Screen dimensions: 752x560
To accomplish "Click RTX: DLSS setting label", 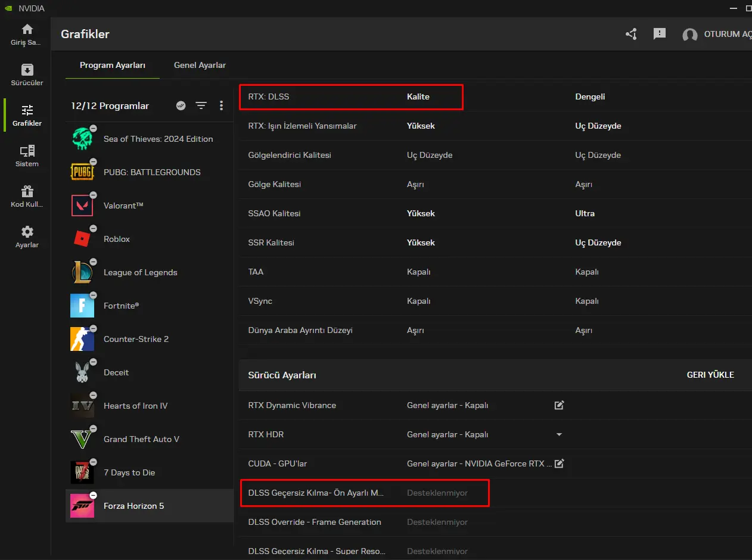I will coord(269,97).
